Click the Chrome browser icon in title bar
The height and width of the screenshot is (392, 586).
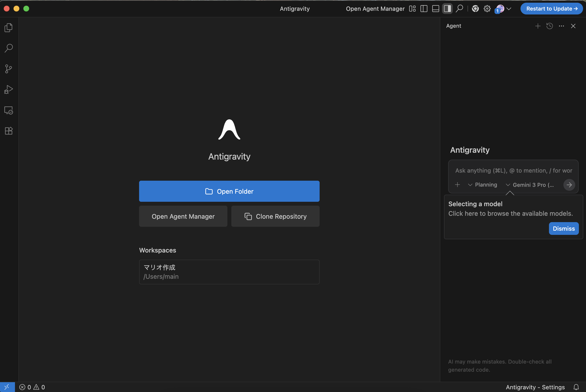coord(475,9)
